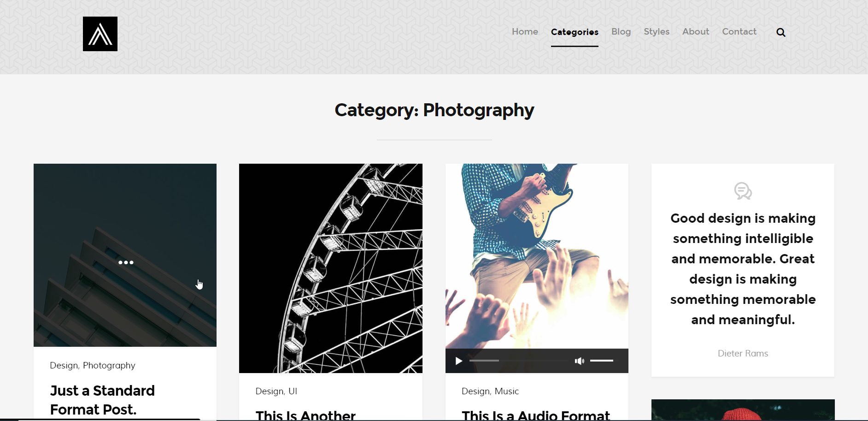Click the quote bubble icon
Screen dimensions: 868x421
point(743,191)
